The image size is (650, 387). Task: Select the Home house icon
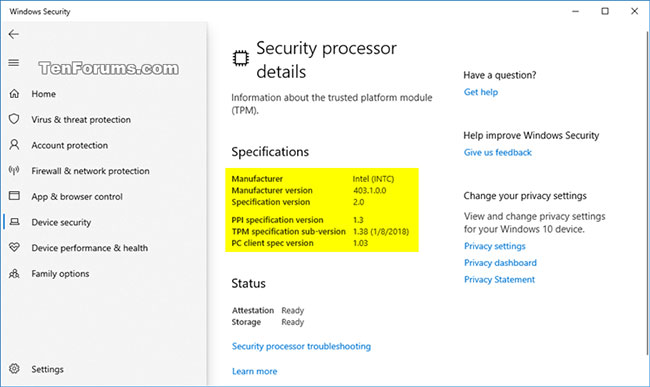pos(14,94)
